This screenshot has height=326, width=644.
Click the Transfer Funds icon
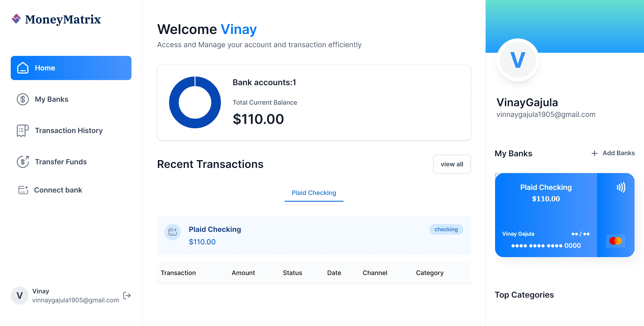tap(23, 162)
